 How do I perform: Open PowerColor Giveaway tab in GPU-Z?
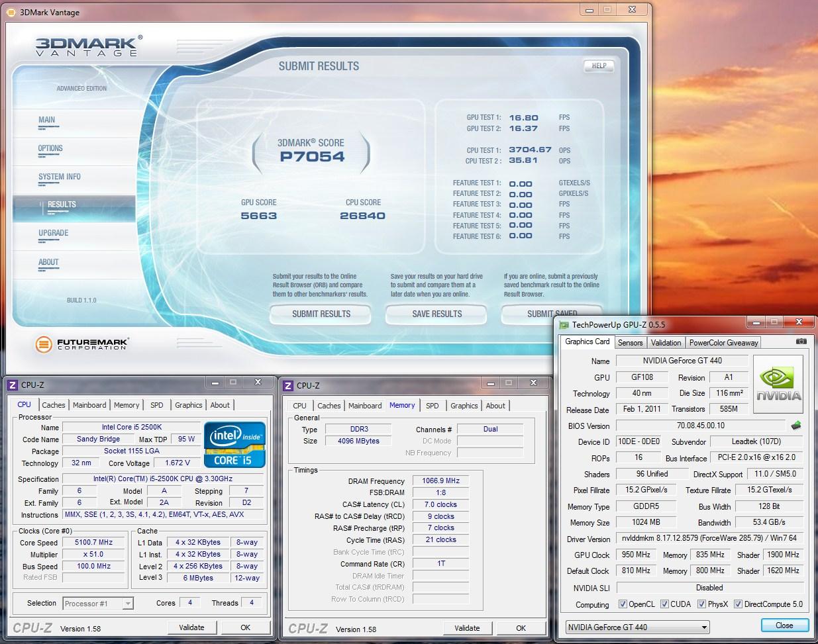[723, 342]
